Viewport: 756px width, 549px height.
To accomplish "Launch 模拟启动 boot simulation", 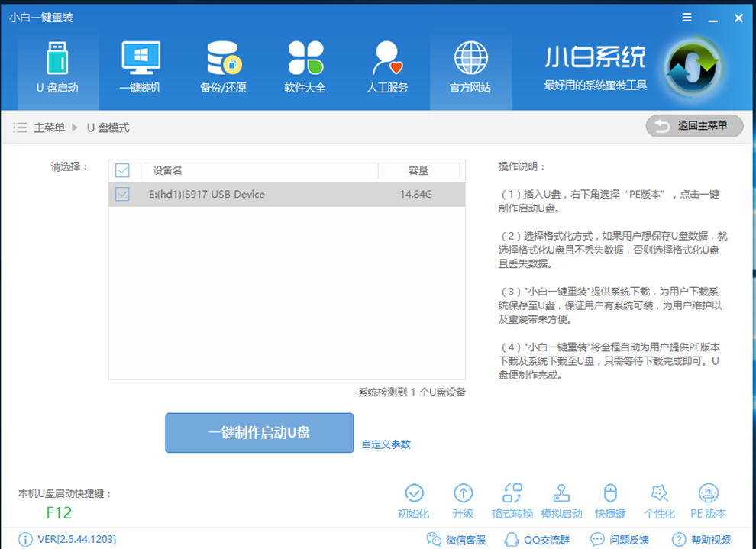I will [x=561, y=493].
